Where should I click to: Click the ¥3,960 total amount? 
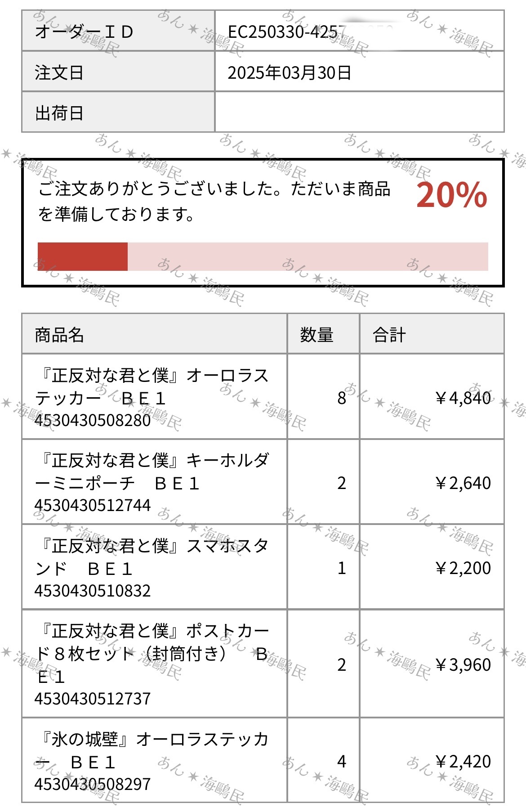coord(463,664)
